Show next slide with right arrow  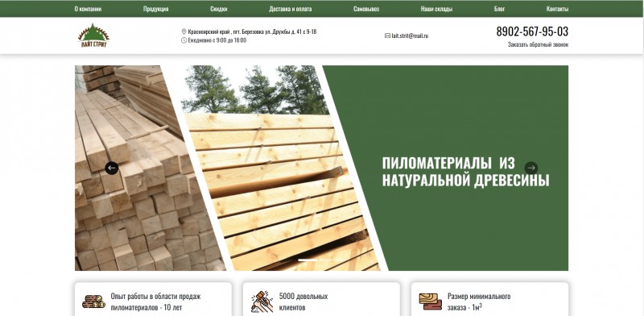point(531,168)
